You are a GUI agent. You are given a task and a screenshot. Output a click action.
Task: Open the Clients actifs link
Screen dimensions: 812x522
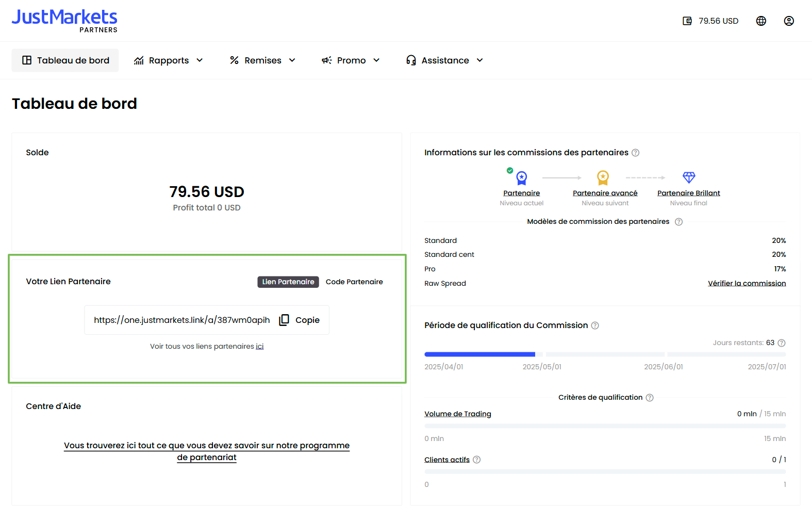click(x=447, y=460)
